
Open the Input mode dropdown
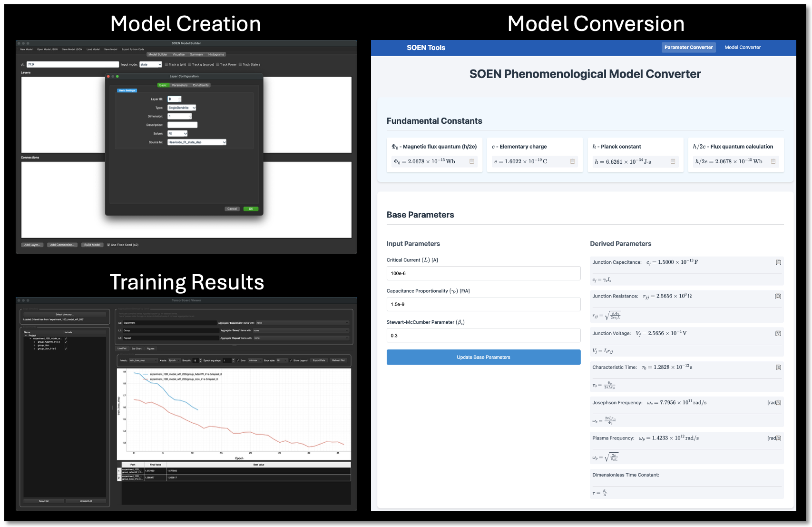tap(151, 64)
